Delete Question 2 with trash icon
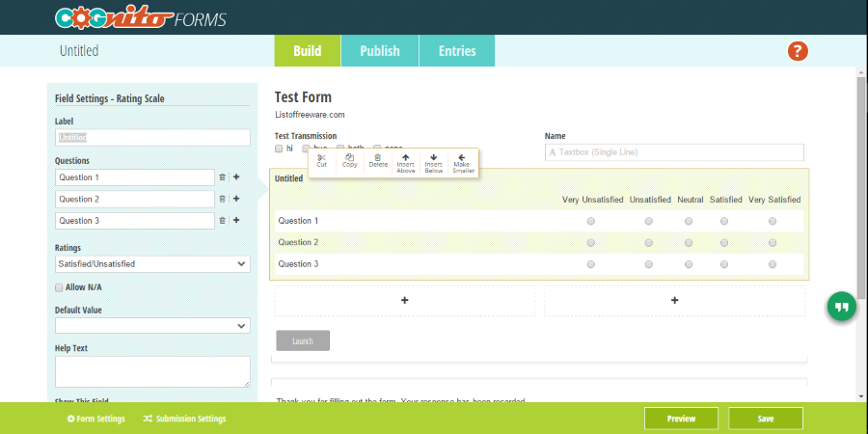This screenshot has height=434, width=868. (x=223, y=199)
